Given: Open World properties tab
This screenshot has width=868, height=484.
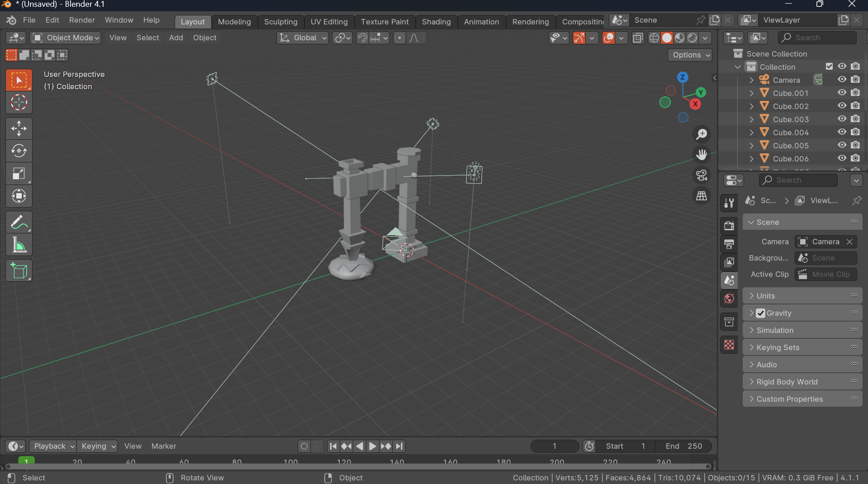Looking at the screenshot, I should point(729,299).
